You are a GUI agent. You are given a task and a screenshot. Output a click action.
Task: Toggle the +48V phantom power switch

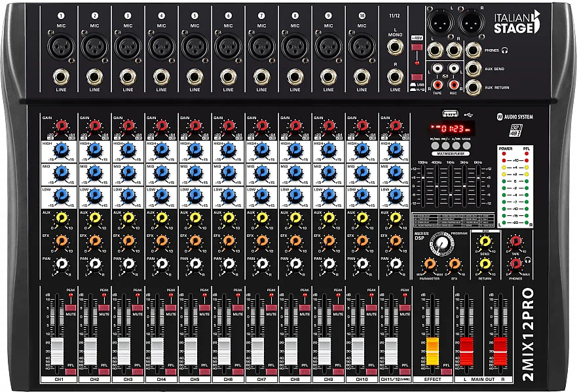coord(417,47)
